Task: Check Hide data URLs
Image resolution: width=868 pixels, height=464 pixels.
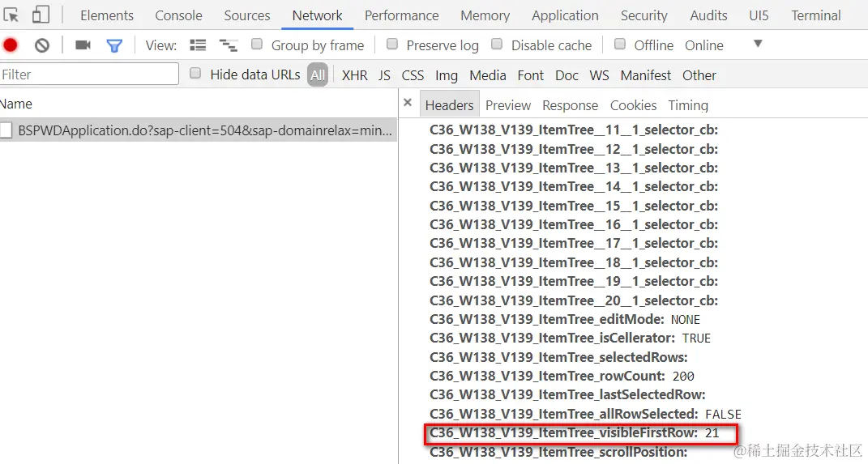Action: coord(195,73)
